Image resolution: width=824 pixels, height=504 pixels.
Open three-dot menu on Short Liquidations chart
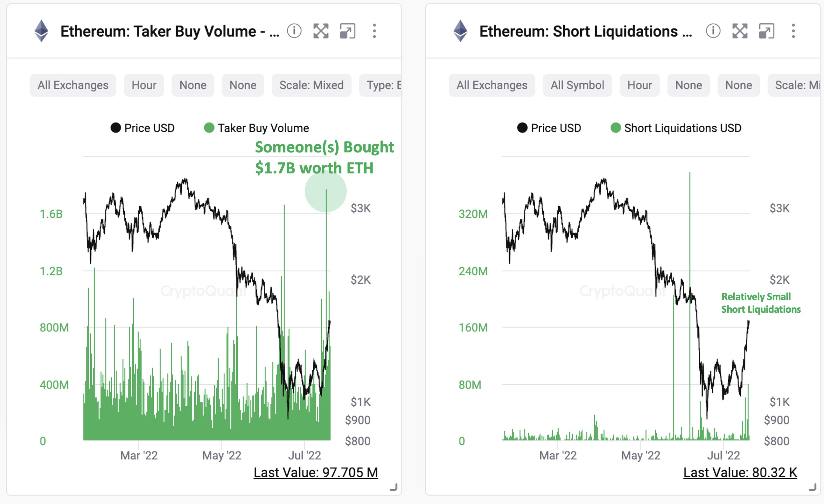[x=793, y=31]
